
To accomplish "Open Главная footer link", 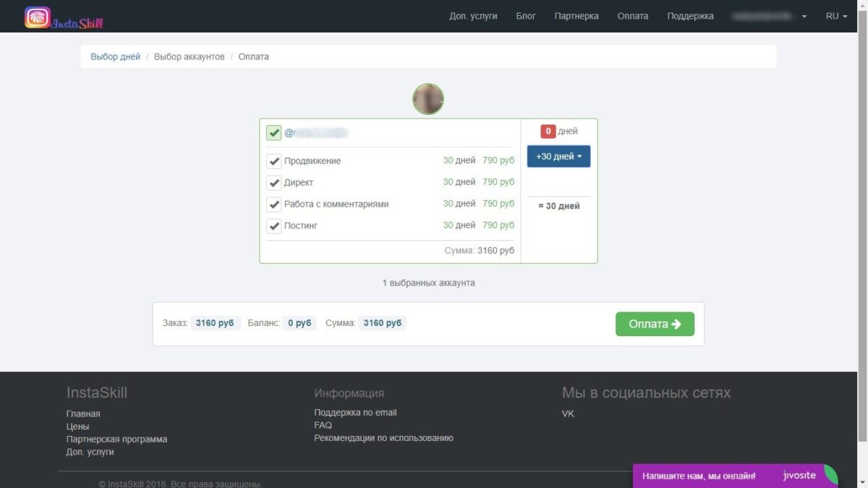I will (83, 414).
